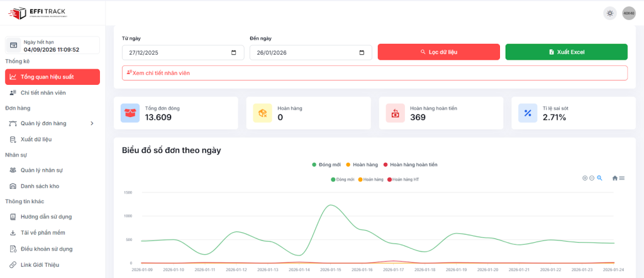This screenshot has width=644, height=278.
Task: Select the chart magnifier selection-zoom tool
Action: (x=600, y=178)
